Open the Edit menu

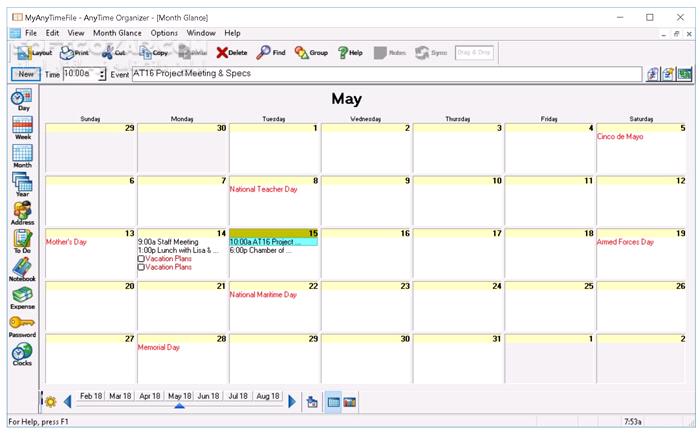coord(52,33)
